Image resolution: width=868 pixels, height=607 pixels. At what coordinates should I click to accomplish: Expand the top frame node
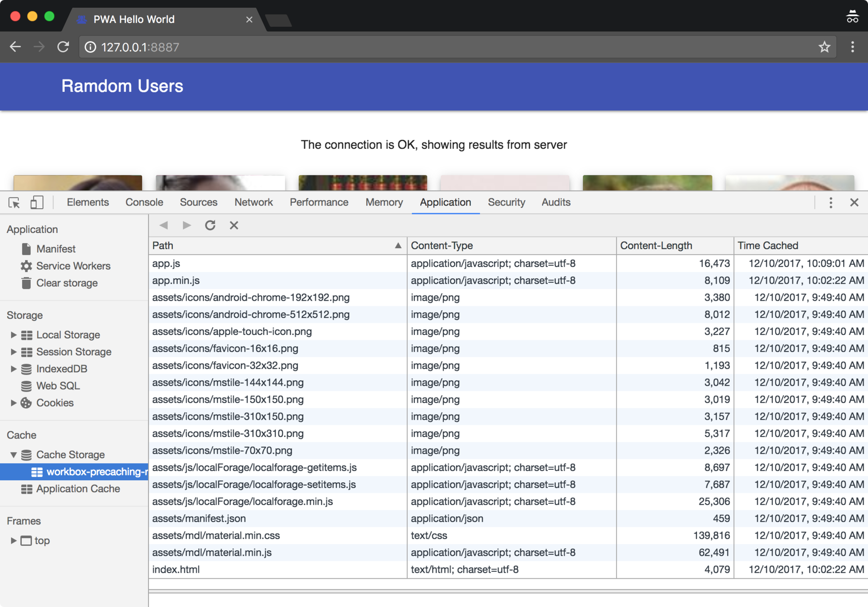pos(13,540)
